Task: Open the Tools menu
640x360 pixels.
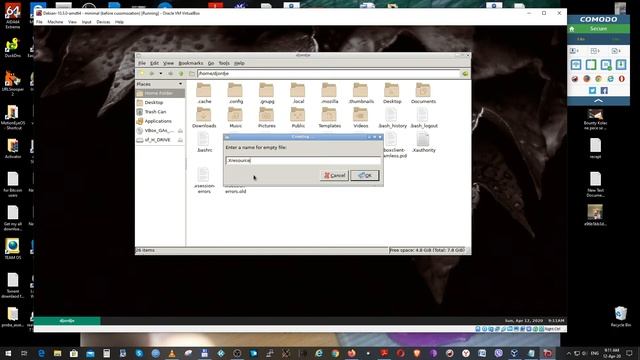Action: click(x=224, y=63)
